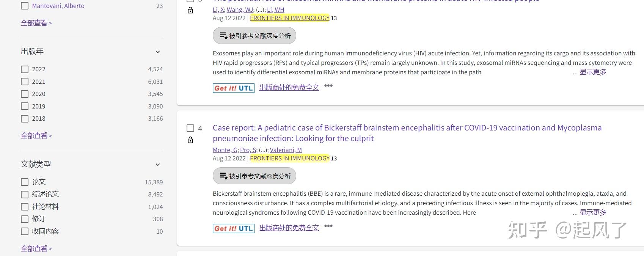Tick the 2019 publication year checkbox

(25, 106)
